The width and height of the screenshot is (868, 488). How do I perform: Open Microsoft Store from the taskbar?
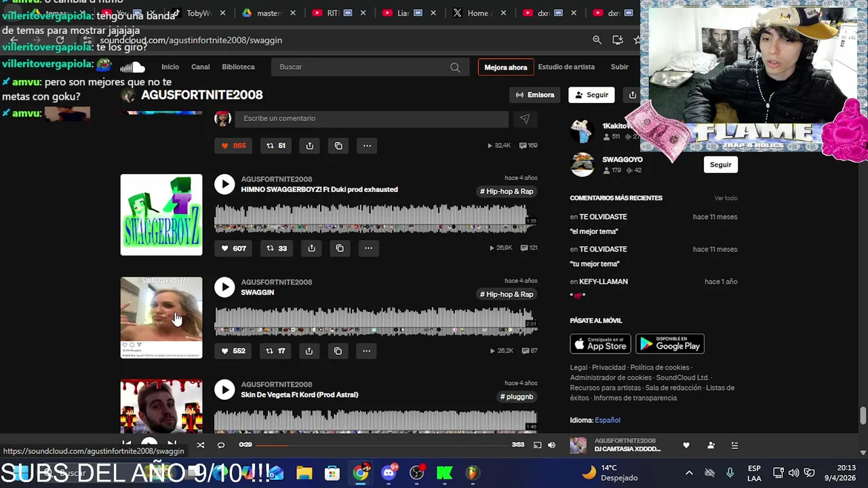(x=332, y=472)
